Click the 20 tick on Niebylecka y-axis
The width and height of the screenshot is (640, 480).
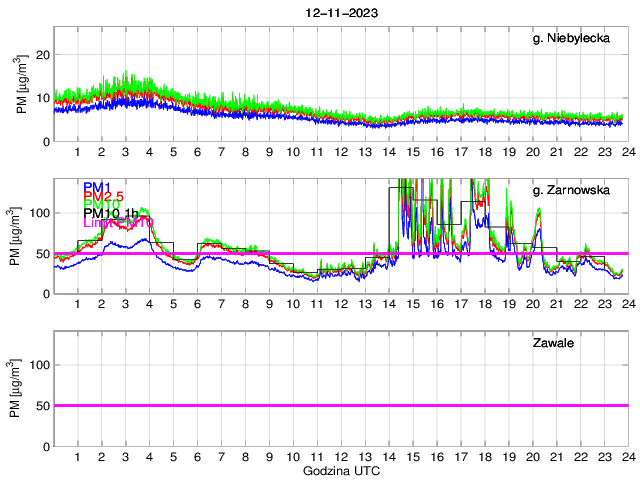pyautogui.click(x=43, y=55)
